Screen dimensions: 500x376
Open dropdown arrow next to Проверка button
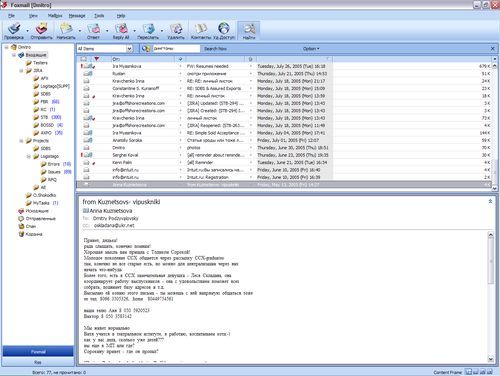[27, 31]
